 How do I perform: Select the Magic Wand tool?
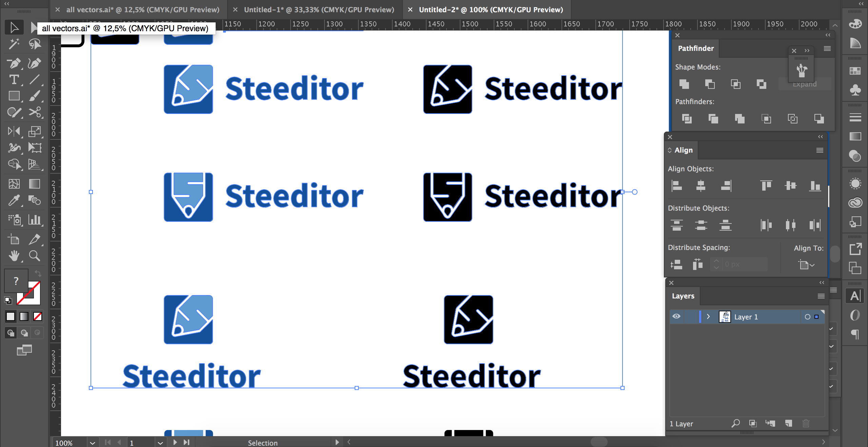click(x=14, y=44)
